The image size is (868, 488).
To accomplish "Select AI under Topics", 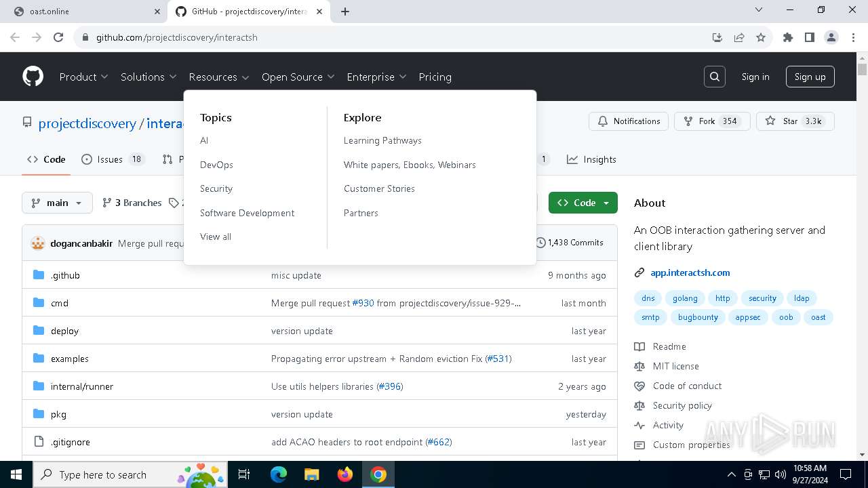I will coord(204,140).
